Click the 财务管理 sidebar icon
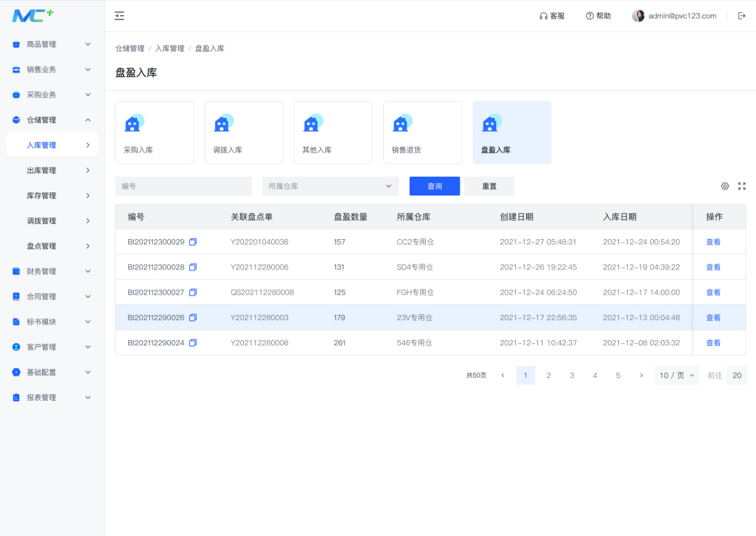This screenshot has height=536, width=756. tap(16, 271)
